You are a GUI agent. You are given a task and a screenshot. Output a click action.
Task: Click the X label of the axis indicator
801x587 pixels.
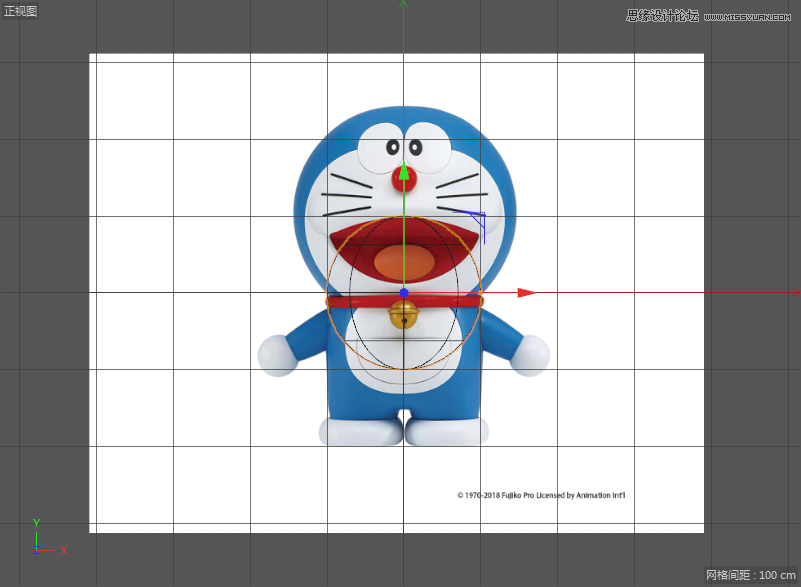tap(62, 549)
